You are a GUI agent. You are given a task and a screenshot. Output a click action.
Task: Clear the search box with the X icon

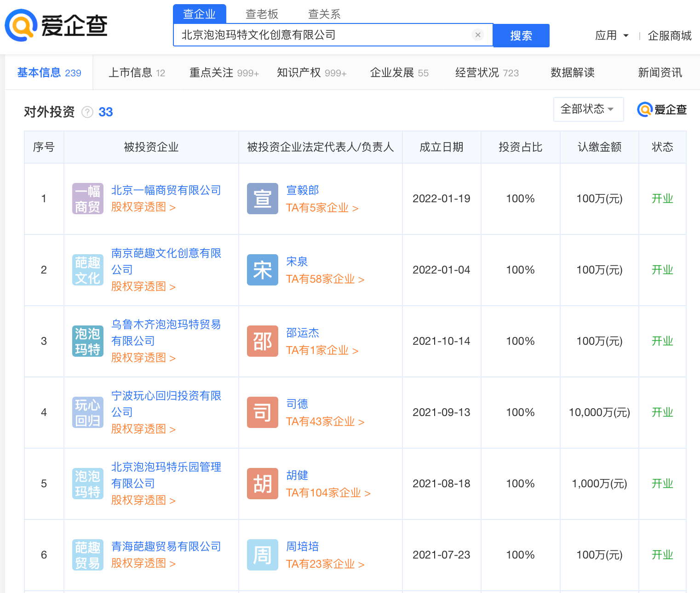click(478, 35)
